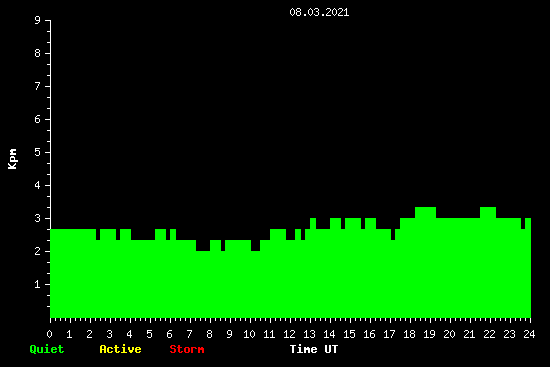
Task: Click the 5 value on Kpm axis
Action: [38, 152]
